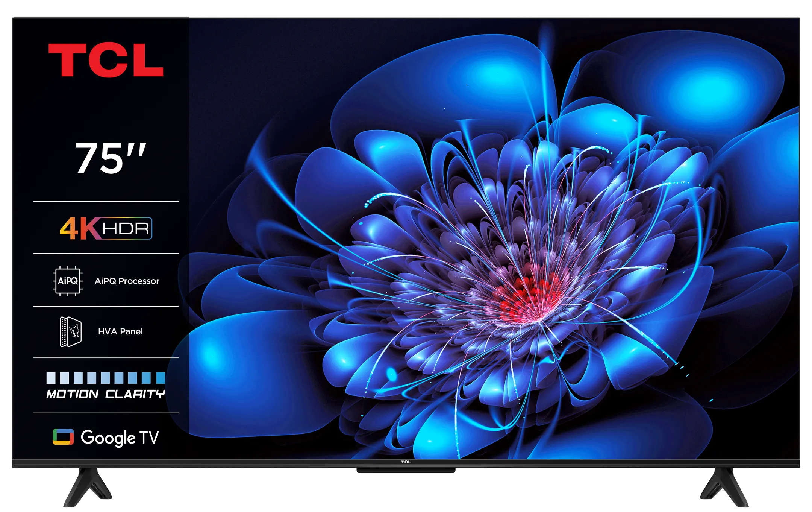
Task: Toggle the AiPQ Processor feature row
Action: click(105, 280)
